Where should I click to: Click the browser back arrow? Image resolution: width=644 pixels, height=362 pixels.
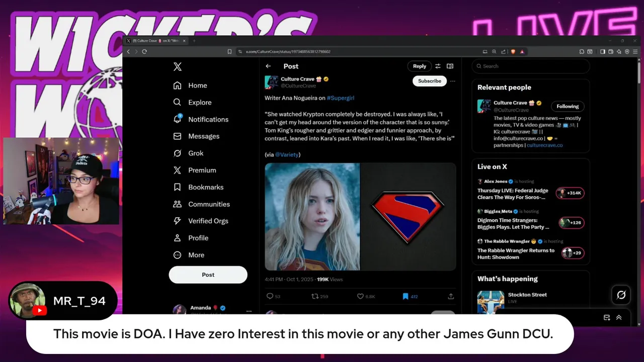(x=128, y=51)
